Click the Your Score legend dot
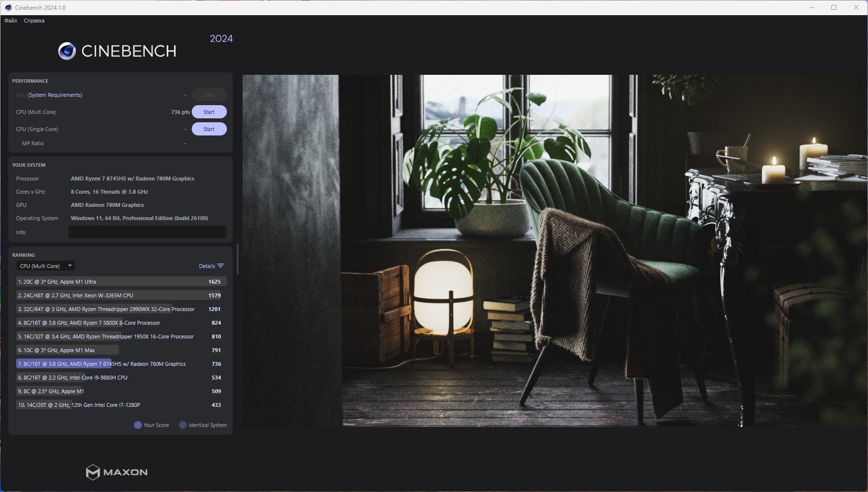The width and height of the screenshot is (868, 492). pyautogui.click(x=138, y=425)
